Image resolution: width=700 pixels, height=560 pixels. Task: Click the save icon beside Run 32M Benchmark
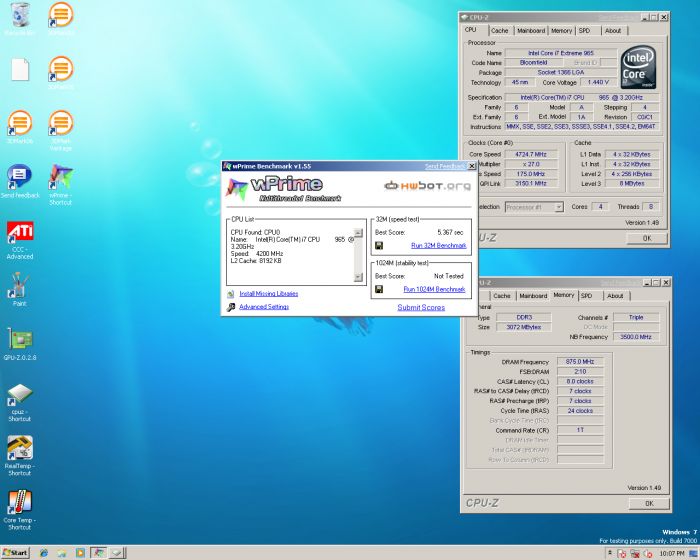tap(379, 246)
